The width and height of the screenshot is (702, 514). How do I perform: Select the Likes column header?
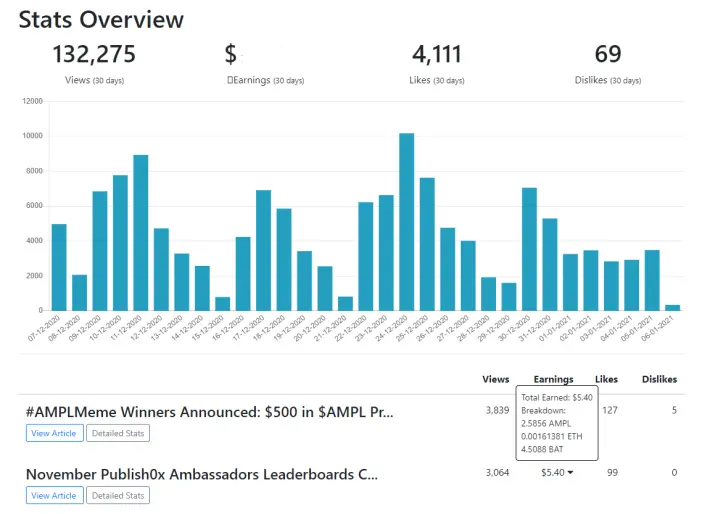click(x=606, y=379)
